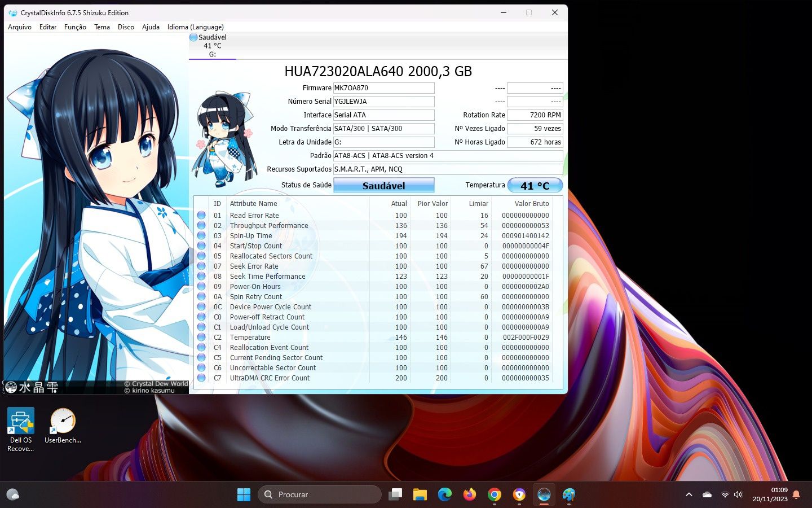Open the Função menu
The width and height of the screenshot is (812, 508).
click(75, 27)
